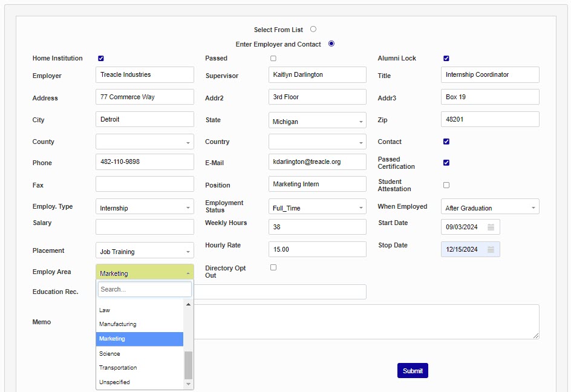Click the dropdown list scroll up arrow

coord(188,304)
